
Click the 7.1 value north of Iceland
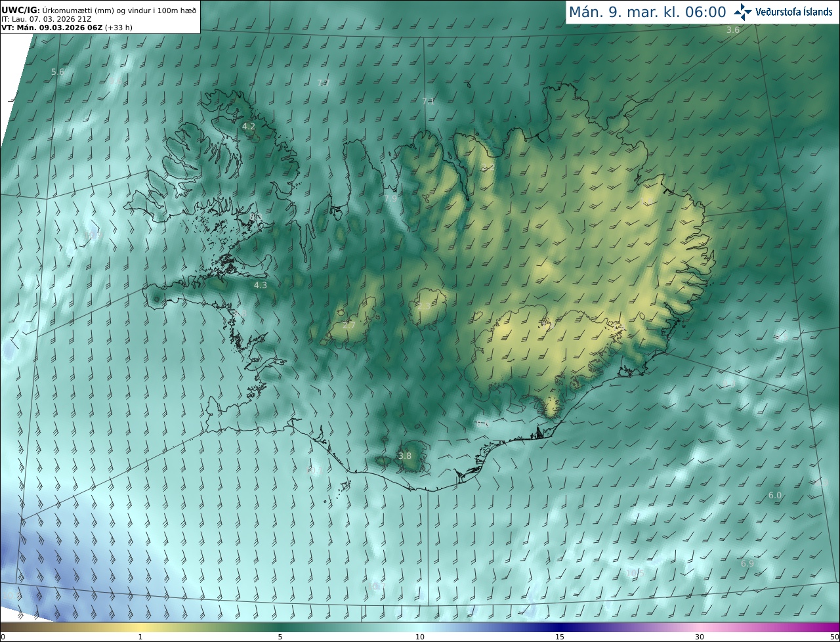coord(429,101)
